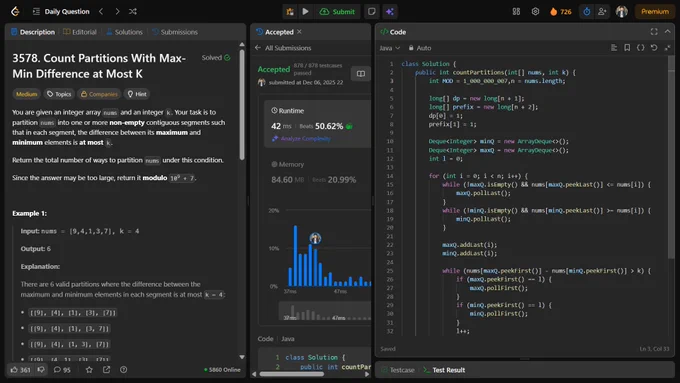Click the format code lines icon
The image size is (680, 383).
point(614,48)
